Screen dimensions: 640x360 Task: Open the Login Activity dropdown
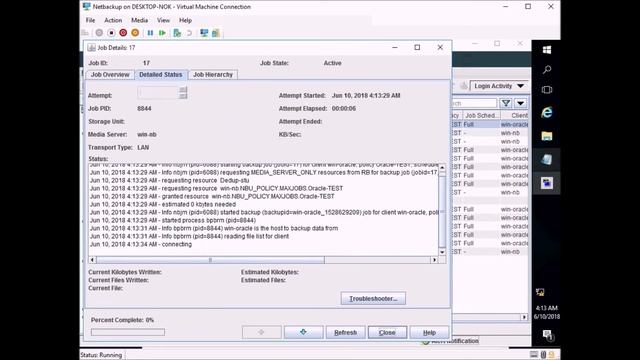pyautogui.click(x=499, y=86)
